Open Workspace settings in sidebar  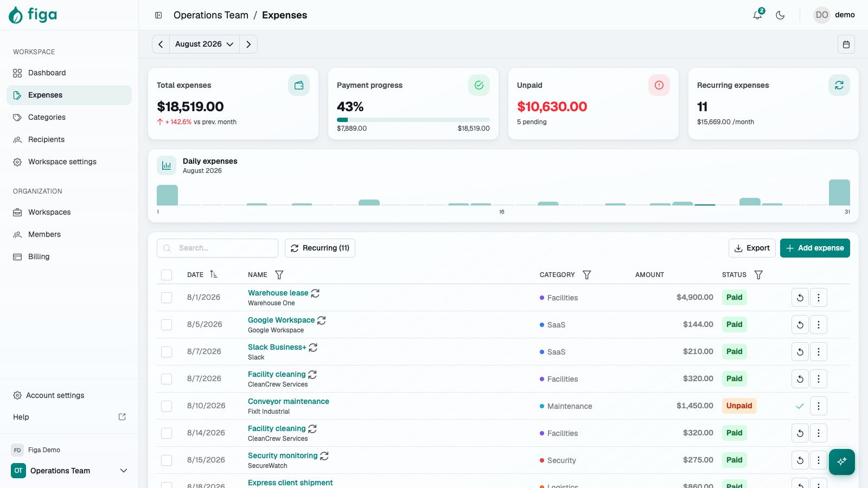pos(69,162)
